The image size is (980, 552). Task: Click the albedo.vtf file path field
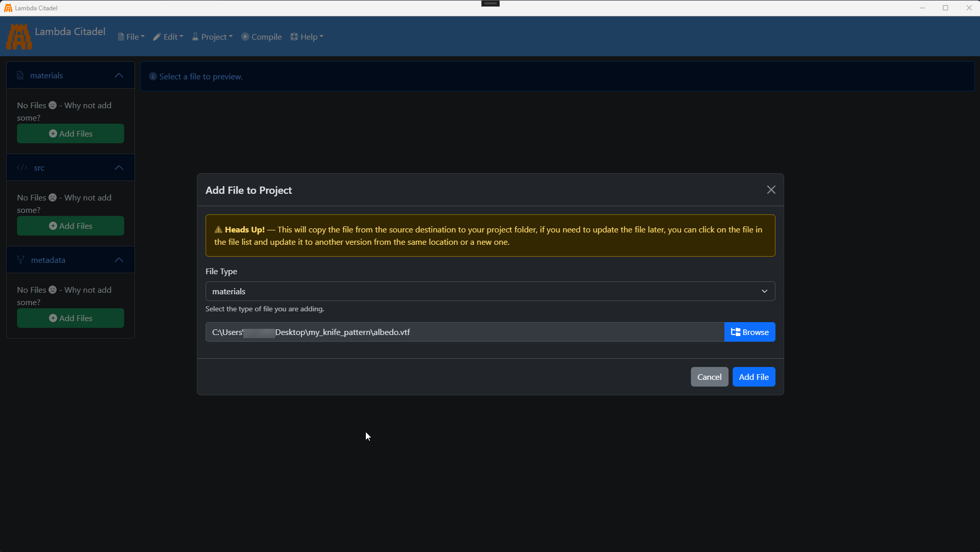(x=464, y=332)
